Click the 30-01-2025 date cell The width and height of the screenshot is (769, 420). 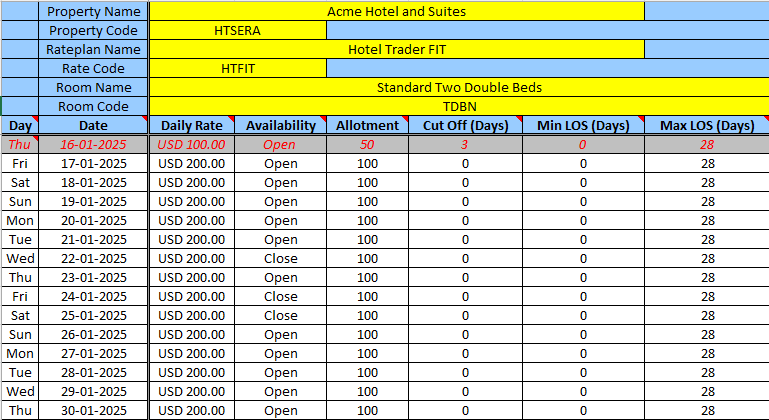[x=93, y=410]
